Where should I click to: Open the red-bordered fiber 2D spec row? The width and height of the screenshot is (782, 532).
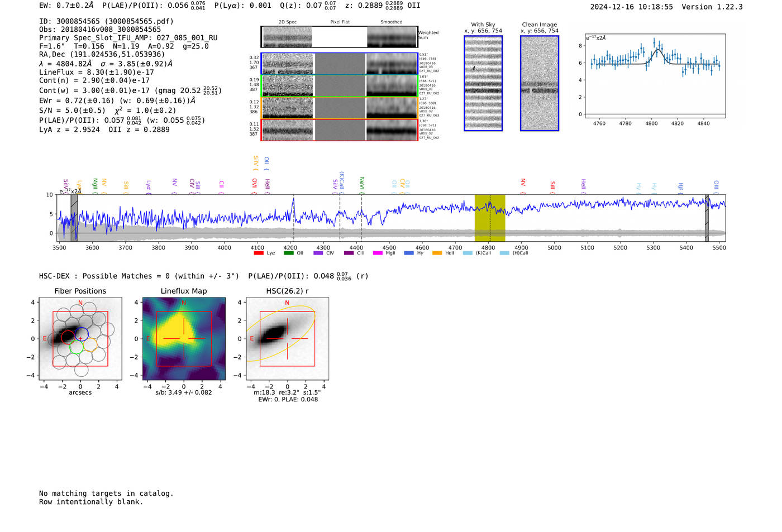340,130
